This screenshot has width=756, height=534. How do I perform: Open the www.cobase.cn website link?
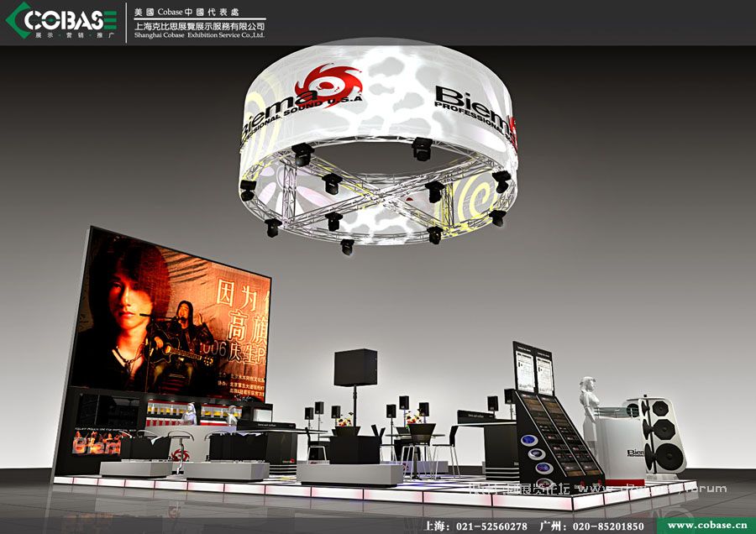point(707,526)
